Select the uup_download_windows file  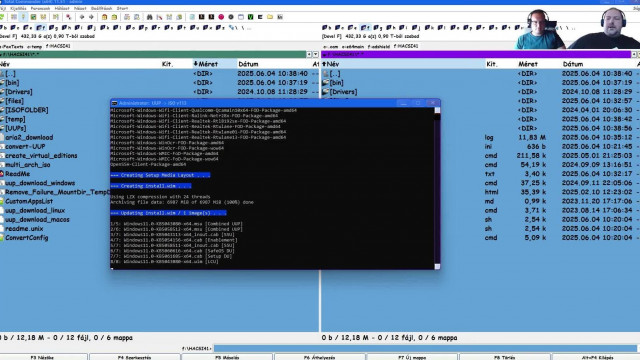click(40, 183)
